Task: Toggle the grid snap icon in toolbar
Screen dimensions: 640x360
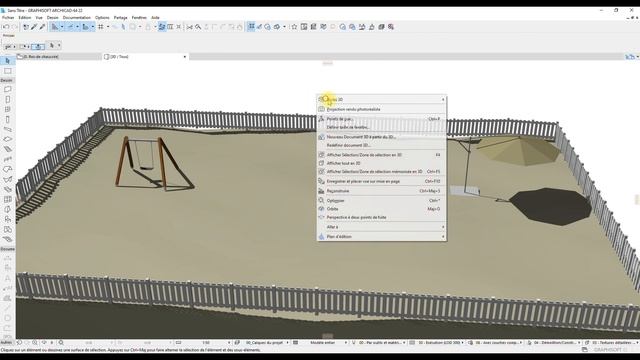Action: 101,27
